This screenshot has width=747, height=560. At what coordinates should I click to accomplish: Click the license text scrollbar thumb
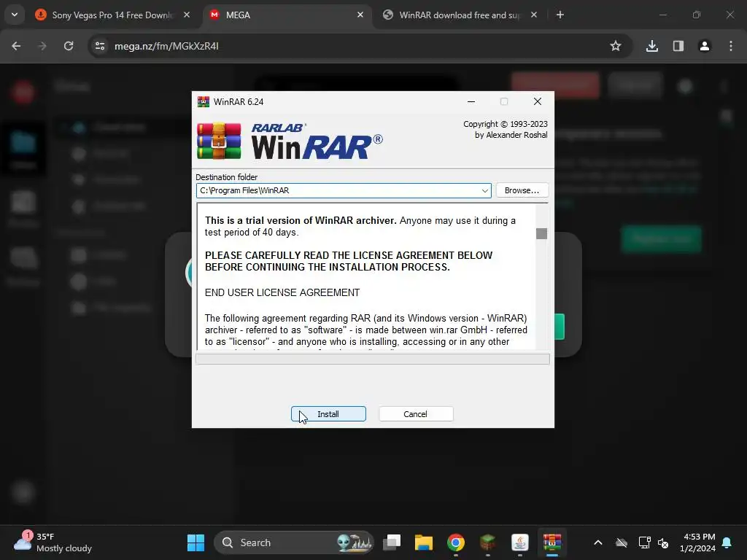coord(542,233)
